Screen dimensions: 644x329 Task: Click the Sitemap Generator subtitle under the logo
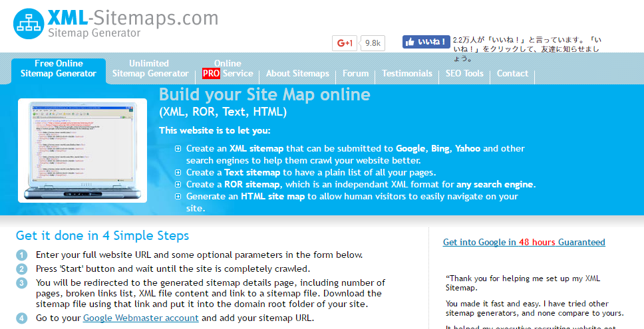click(94, 33)
